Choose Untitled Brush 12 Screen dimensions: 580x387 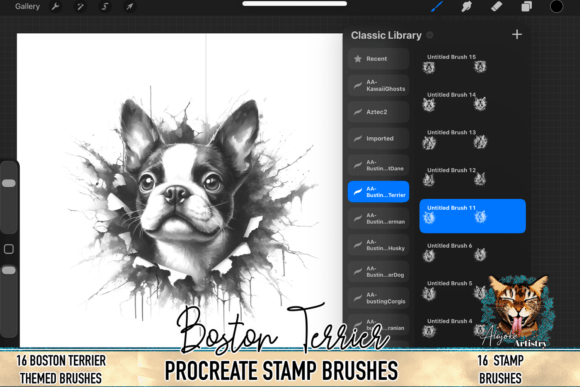[472, 177]
